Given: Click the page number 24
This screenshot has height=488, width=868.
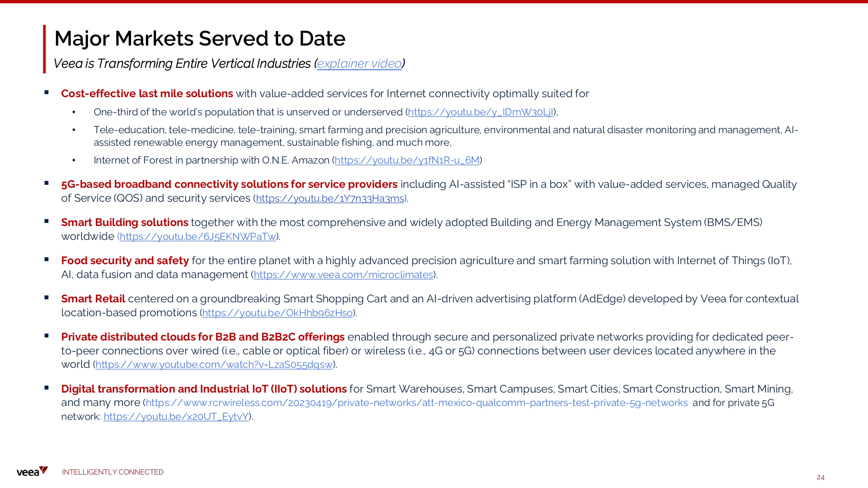Looking at the screenshot, I should (820, 477).
